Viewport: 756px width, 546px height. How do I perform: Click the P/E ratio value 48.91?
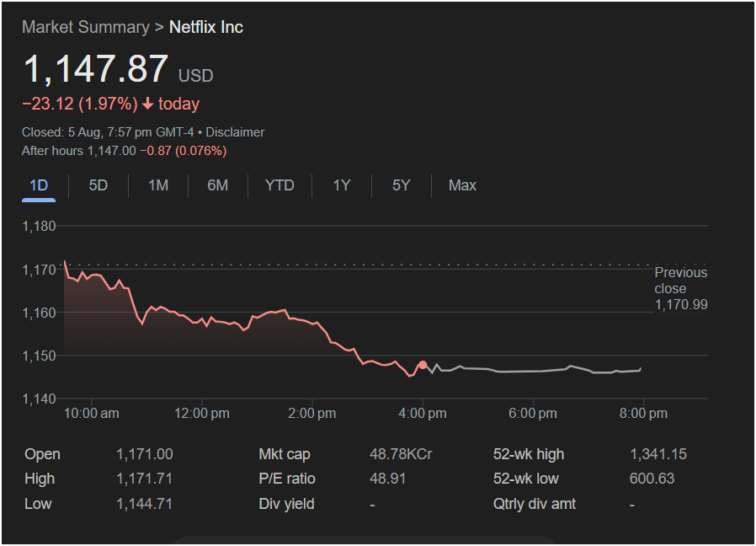click(387, 479)
